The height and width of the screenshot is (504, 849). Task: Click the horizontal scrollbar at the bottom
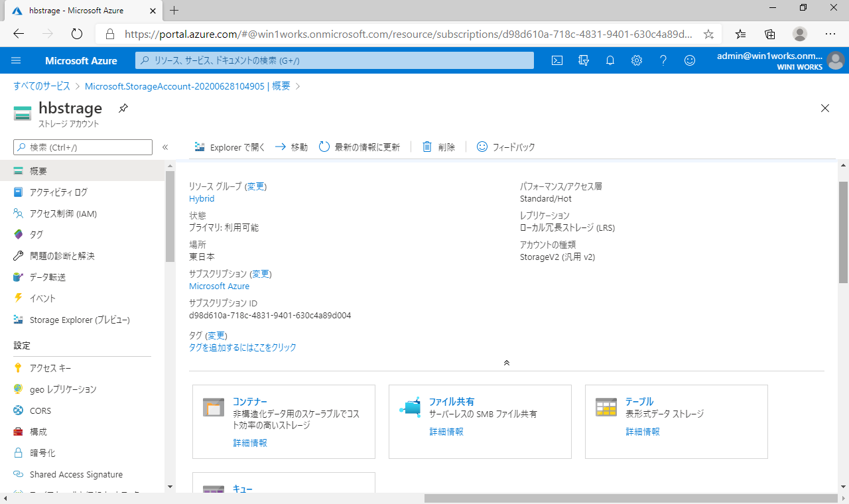pos(631,498)
